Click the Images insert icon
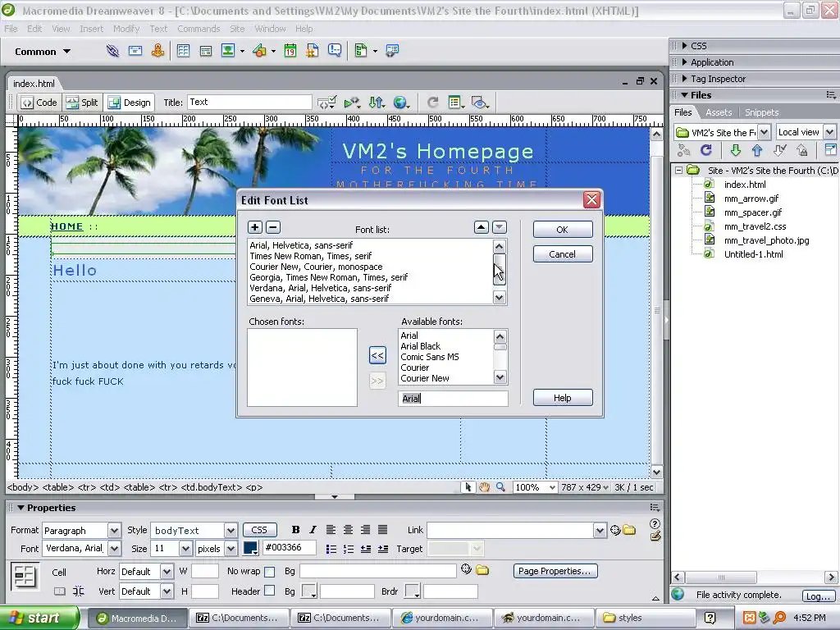This screenshot has width=840, height=630. [x=228, y=51]
